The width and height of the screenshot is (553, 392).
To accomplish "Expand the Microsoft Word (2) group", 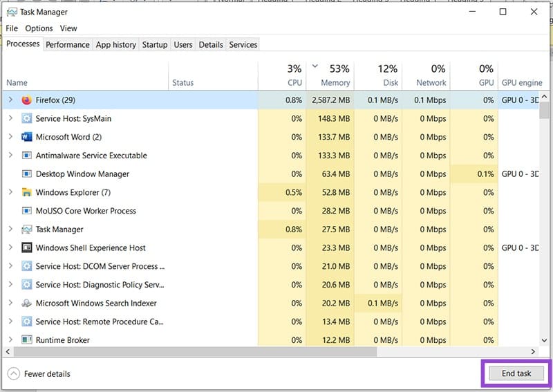I will [x=10, y=137].
